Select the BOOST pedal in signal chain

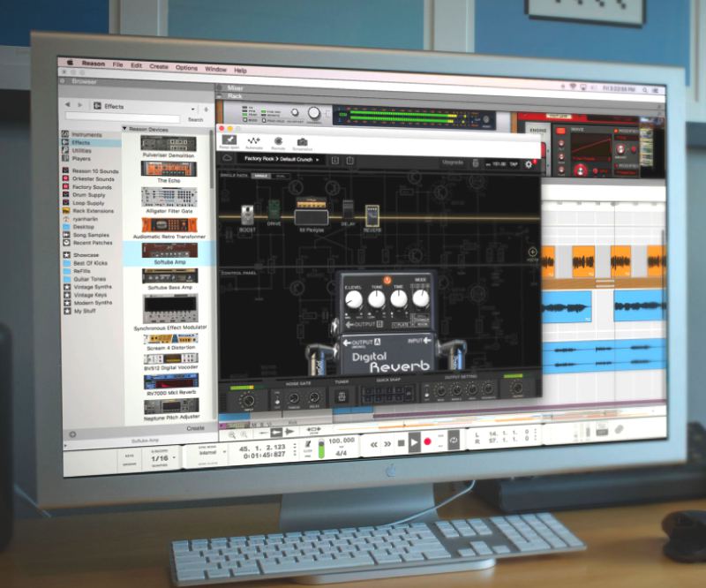(x=247, y=215)
